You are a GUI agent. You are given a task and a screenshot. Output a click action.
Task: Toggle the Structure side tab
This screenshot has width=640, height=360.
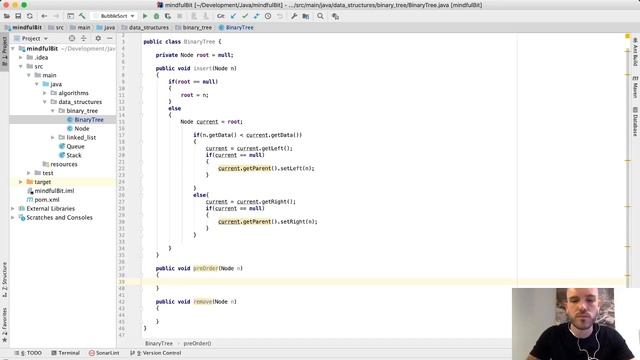(x=4, y=279)
